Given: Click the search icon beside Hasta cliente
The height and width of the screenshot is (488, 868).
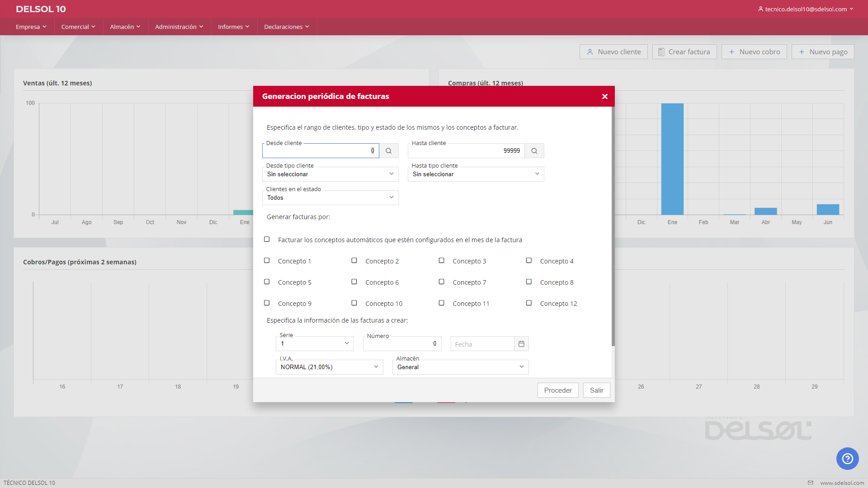Looking at the screenshot, I should tap(534, 151).
